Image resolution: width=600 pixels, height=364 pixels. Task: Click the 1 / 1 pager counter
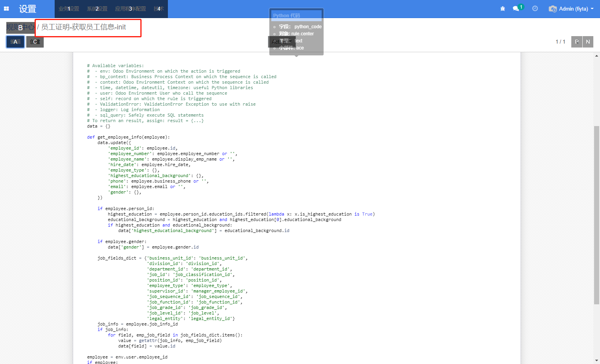click(560, 42)
